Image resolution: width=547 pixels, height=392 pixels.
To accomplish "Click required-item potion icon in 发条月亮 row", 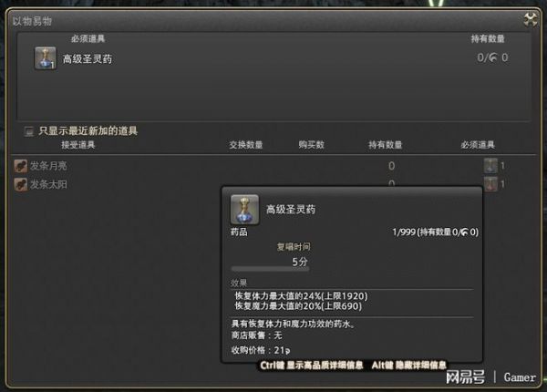I will point(490,166).
